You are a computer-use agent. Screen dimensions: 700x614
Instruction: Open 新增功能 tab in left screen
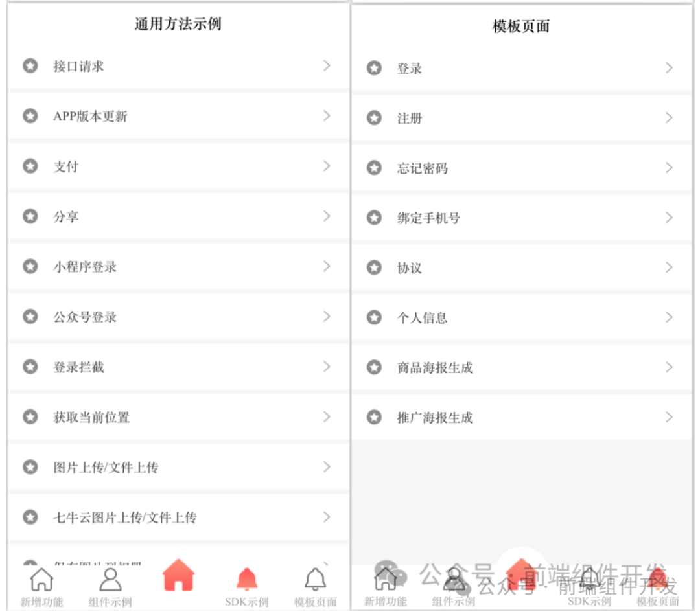[x=41, y=587]
